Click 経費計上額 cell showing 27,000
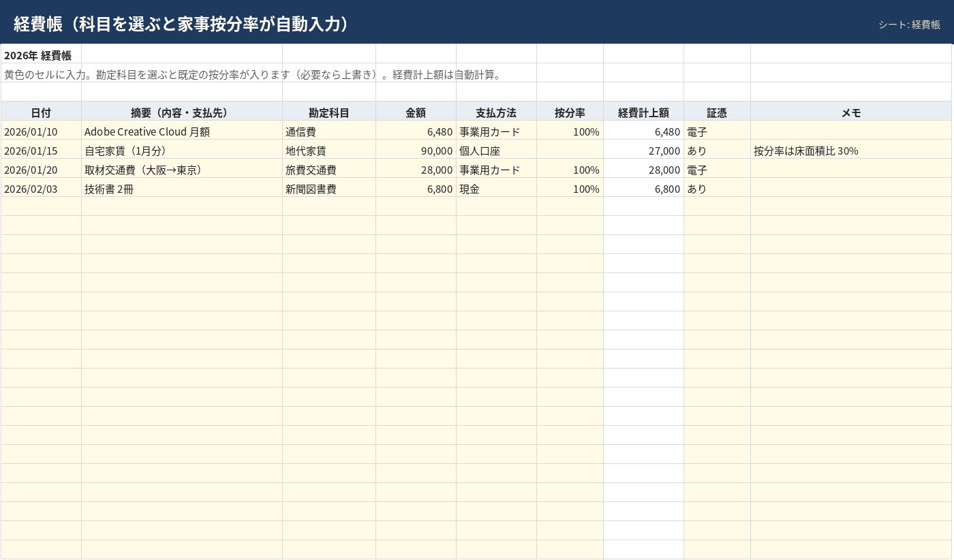The image size is (954, 560). [643, 150]
